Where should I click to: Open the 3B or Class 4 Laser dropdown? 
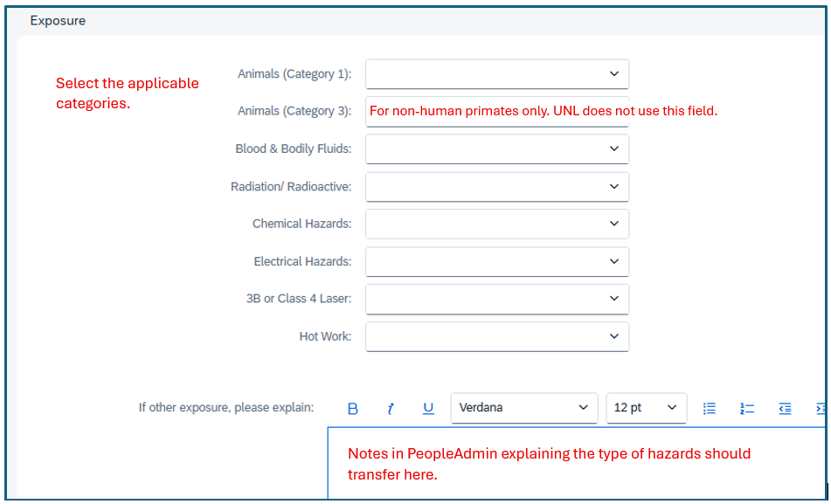[x=497, y=299]
